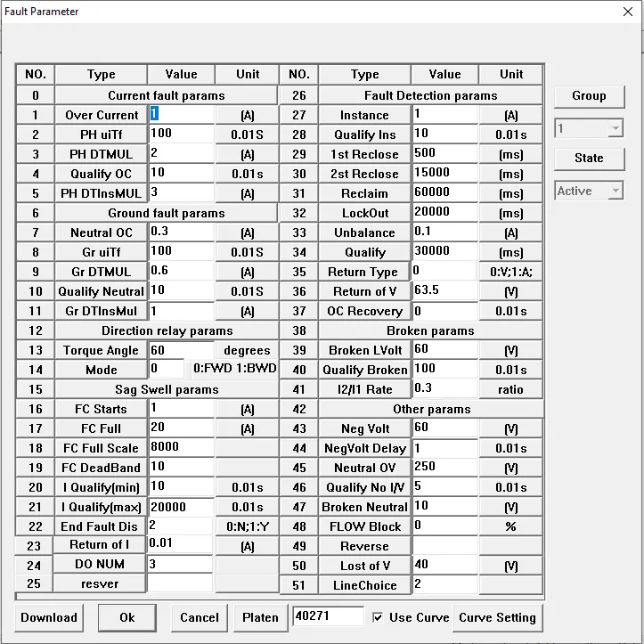Image resolution: width=644 pixels, height=644 pixels.
Task: Click the Qualify No I/V value field
Action: click(x=445, y=486)
